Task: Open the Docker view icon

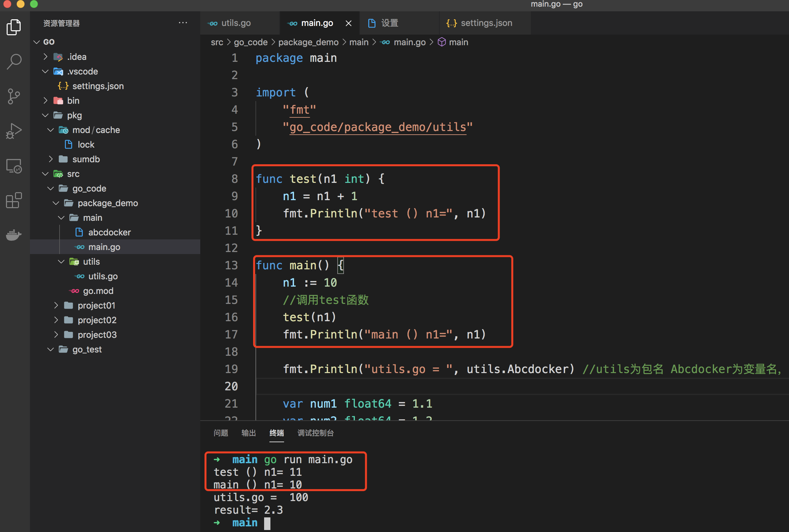Action: [x=14, y=235]
